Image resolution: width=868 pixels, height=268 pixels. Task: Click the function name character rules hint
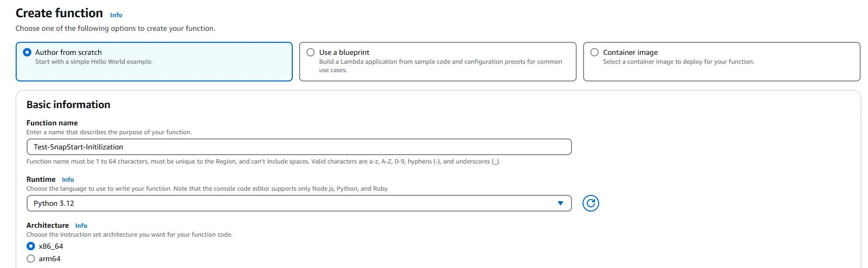263,161
